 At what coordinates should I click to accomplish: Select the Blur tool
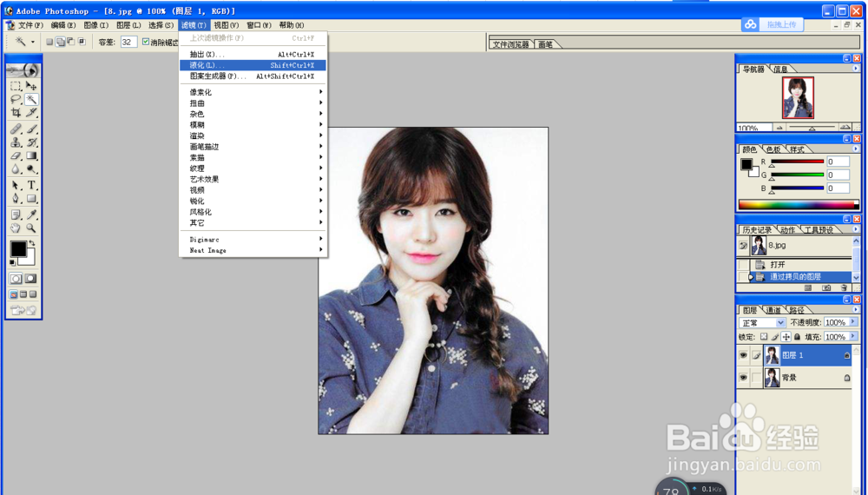[16, 168]
